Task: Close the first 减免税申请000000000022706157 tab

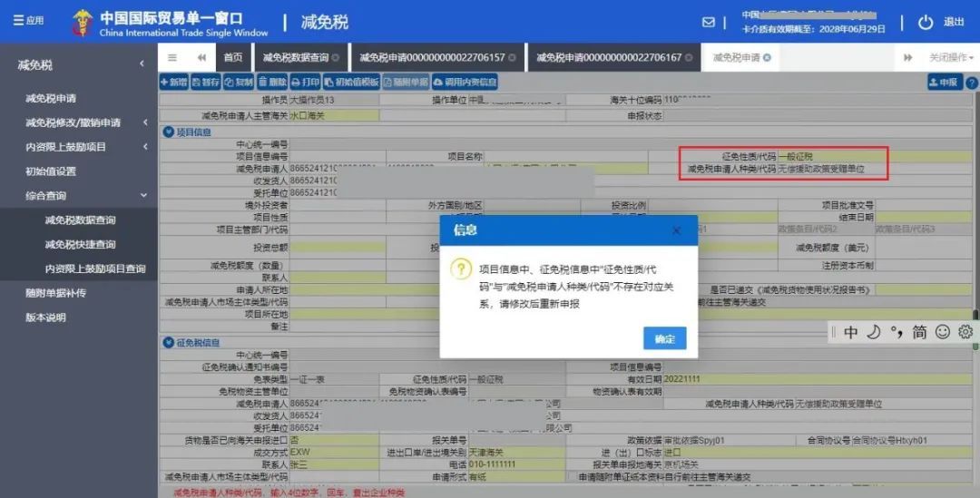Action: click(x=512, y=57)
